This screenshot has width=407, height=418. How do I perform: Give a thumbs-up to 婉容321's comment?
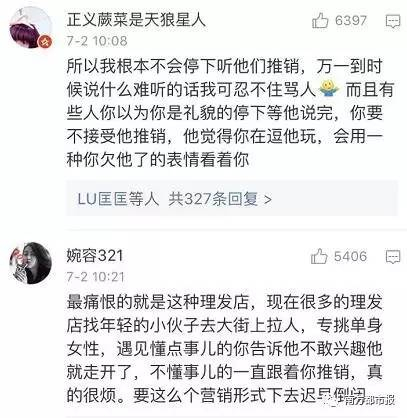[319, 257]
